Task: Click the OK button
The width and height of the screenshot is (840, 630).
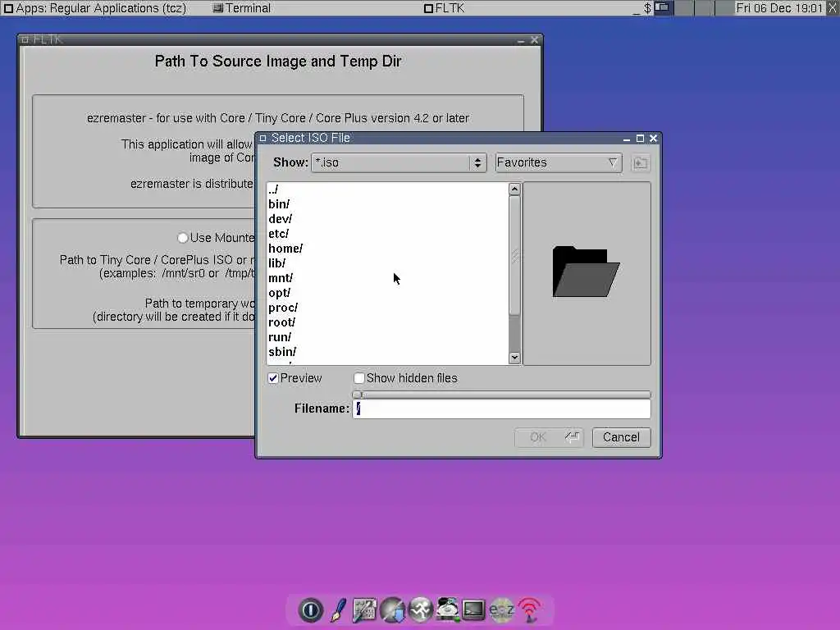Action: pos(549,437)
